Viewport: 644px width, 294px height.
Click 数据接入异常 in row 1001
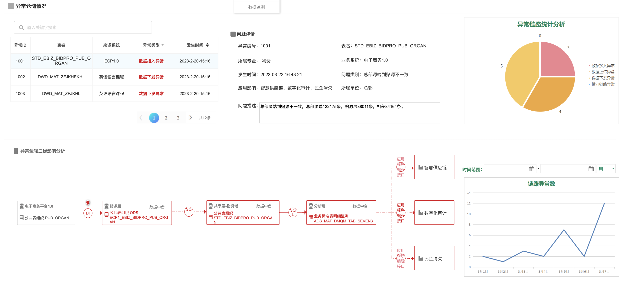tap(151, 61)
